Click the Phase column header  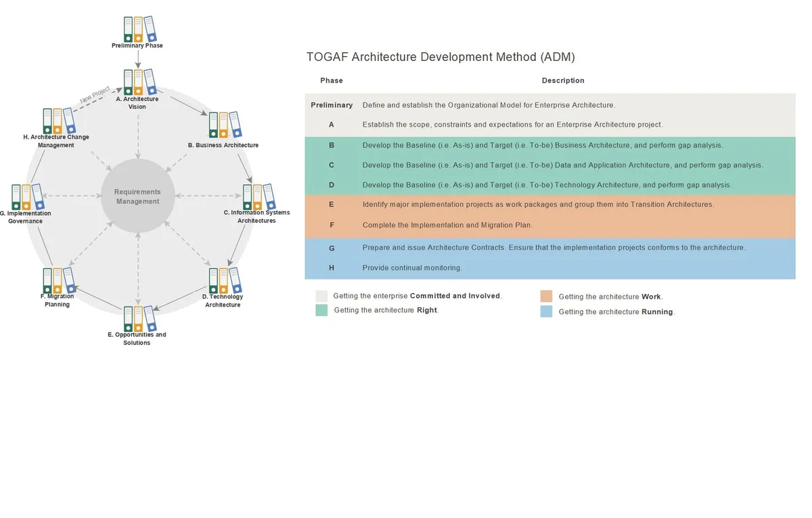[x=332, y=81]
